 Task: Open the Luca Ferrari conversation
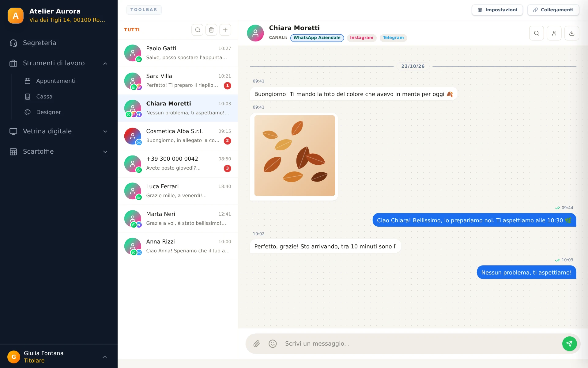[178, 191]
